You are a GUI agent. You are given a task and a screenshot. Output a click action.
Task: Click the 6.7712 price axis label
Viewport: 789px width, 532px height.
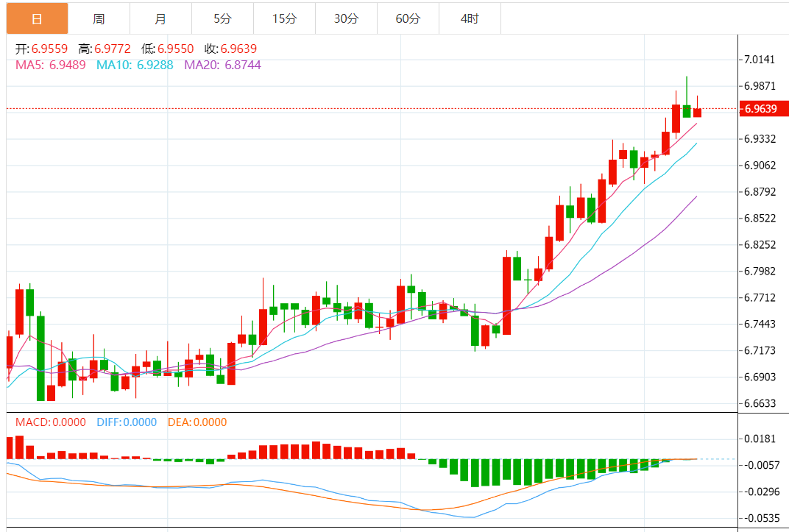tap(760, 298)
